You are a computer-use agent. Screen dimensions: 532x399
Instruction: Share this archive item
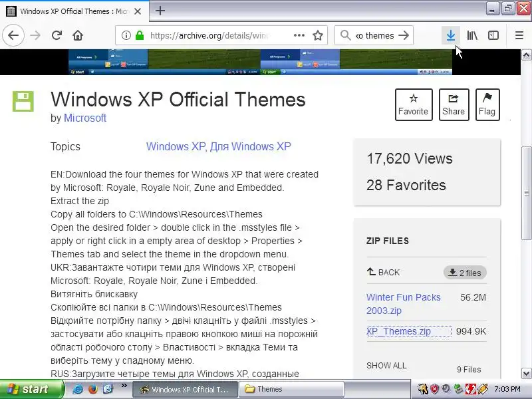[454, 104]
